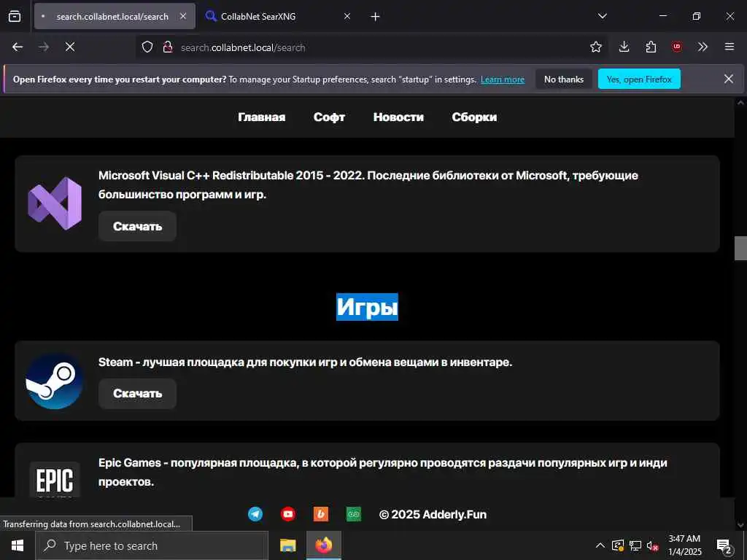
Task: List all tabs dropdown arrow
Action: point(603,16)
